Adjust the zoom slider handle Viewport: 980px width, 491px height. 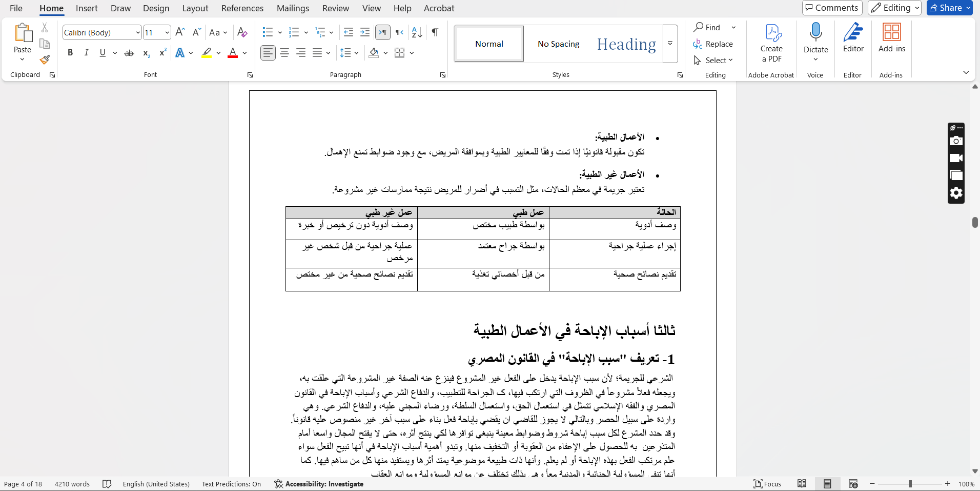pyautogui.click(x=910, y=484)
